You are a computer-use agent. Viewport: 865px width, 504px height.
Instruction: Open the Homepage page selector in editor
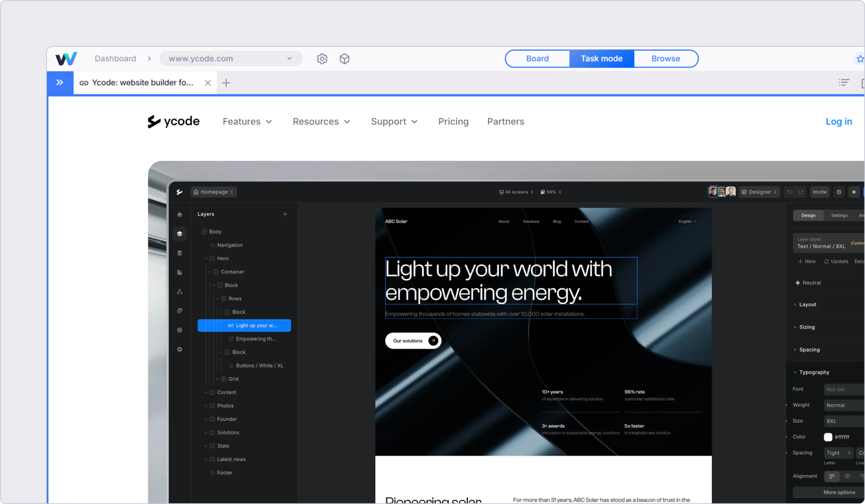pos(213,192)
